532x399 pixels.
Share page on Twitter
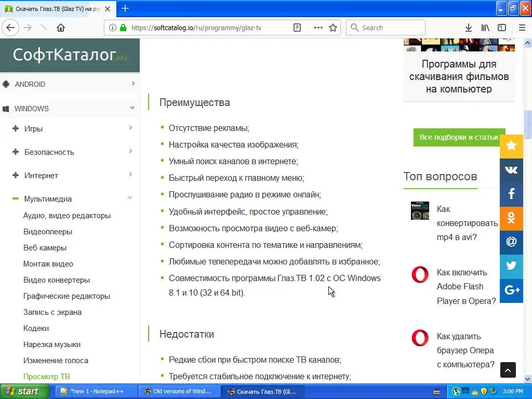click(511, 267)
